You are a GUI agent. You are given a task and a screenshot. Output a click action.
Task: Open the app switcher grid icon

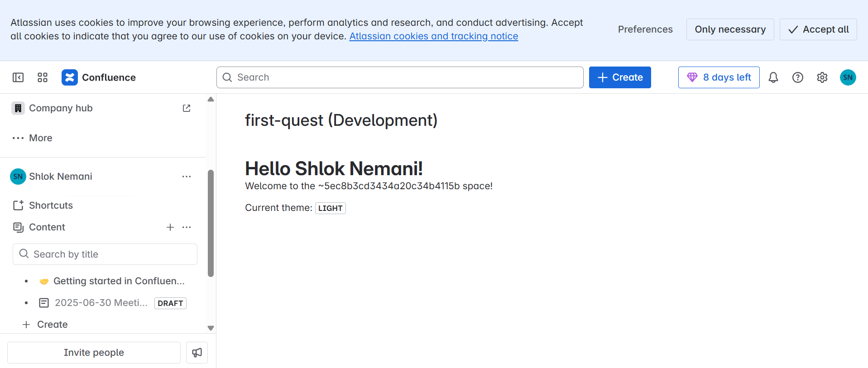click(x=43, y=77)
